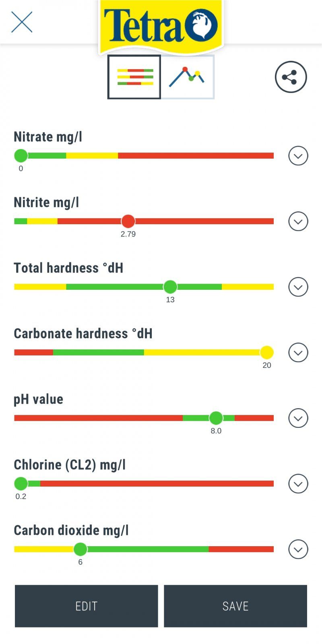Switch to the color bar results view
Screen dimensions: 322x644
click(x=134, y=77)
